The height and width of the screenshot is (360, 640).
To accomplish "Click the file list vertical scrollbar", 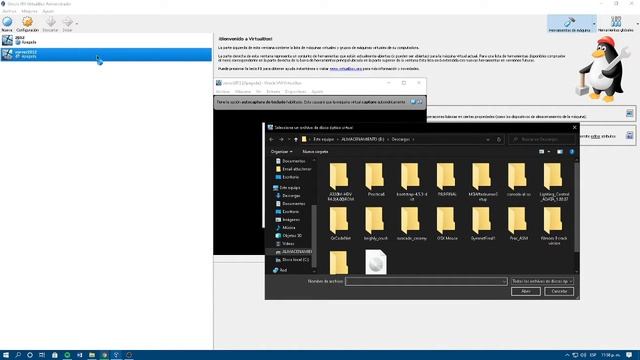I will (576, 207).
